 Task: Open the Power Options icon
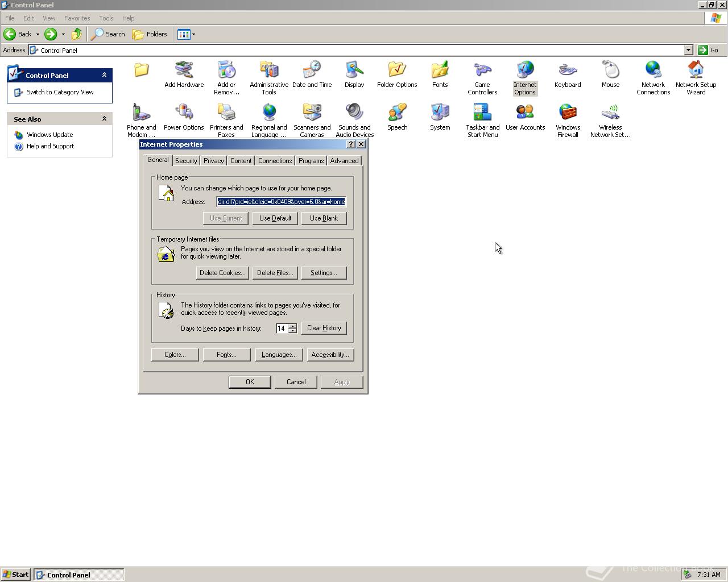click(184, 117)
